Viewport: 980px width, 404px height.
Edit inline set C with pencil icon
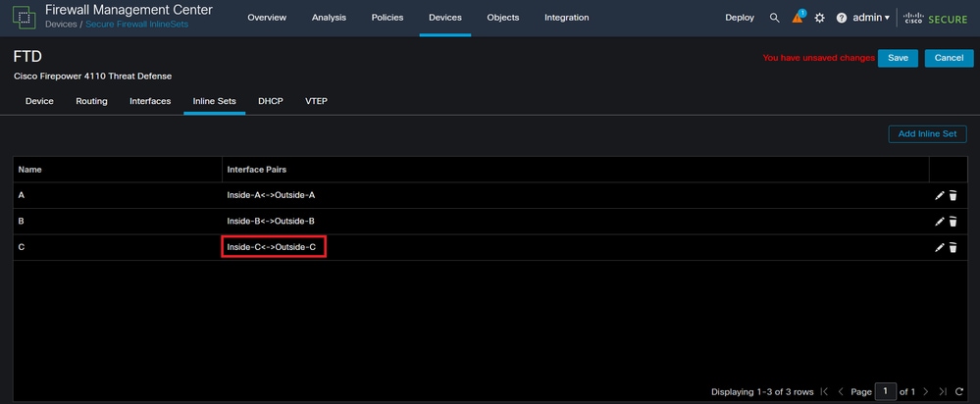(939, 247)
